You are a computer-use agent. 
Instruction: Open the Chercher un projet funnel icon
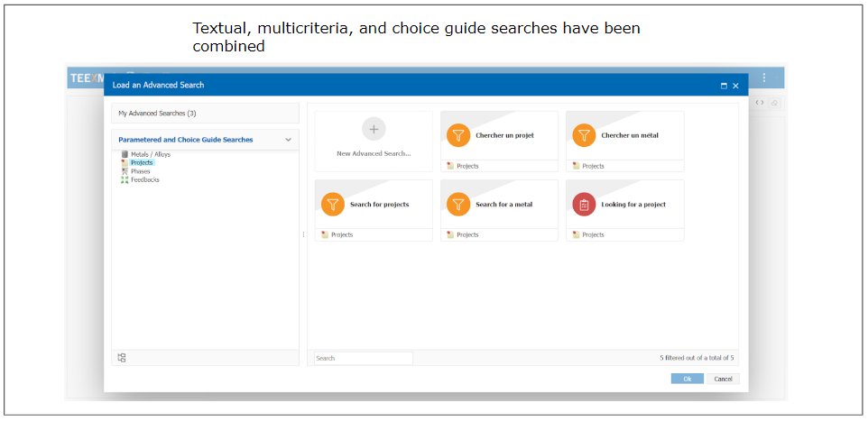(457, 135)
